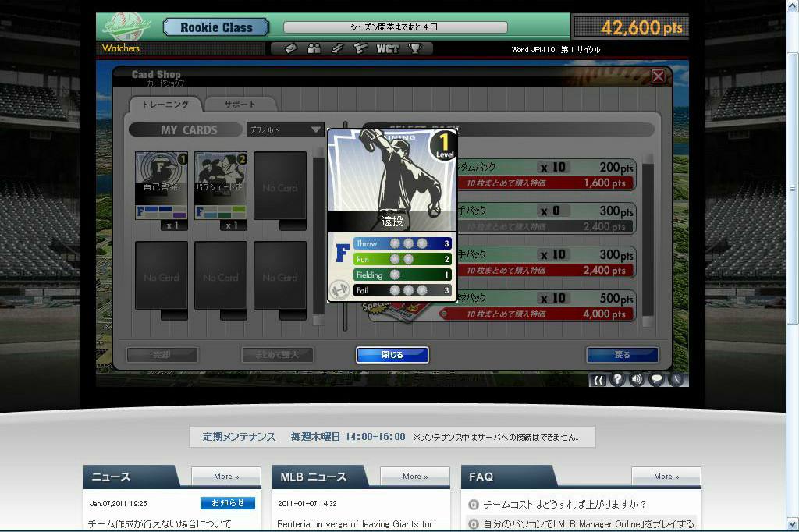Open the チームコスト FAQ question link
Viewport: 799px width, 532px height.
click(563, 505)
